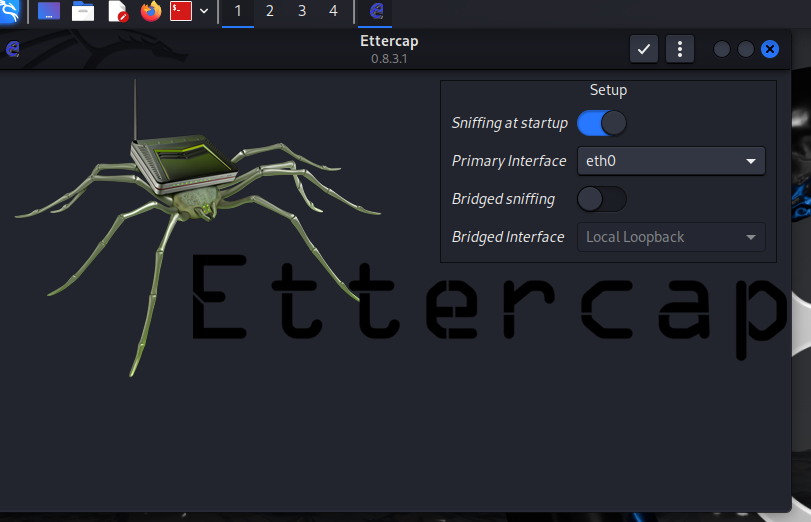Click the Bridged sniffing label
Image resolution: width=811 pixels, height=522 pixels.
[503, 199]
